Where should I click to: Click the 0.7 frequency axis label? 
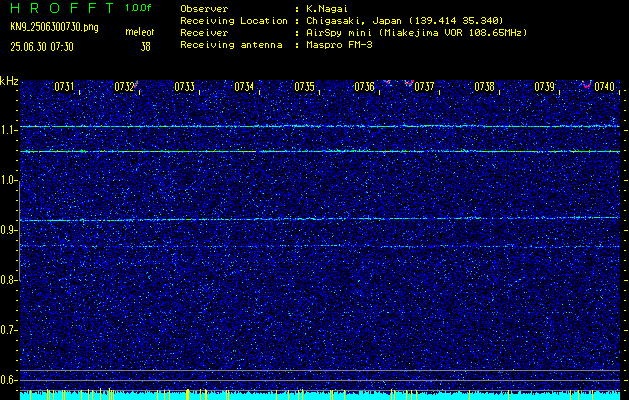click(7, 330)
